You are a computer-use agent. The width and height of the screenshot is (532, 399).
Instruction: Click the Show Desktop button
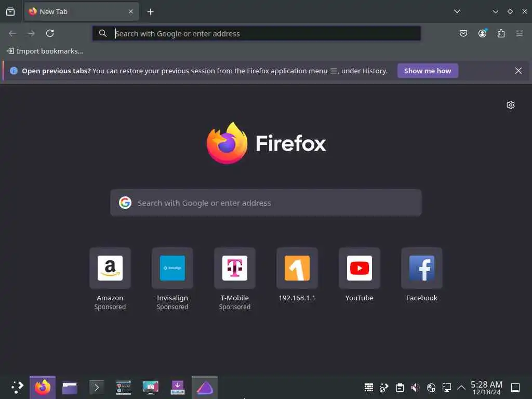[515, 388]
